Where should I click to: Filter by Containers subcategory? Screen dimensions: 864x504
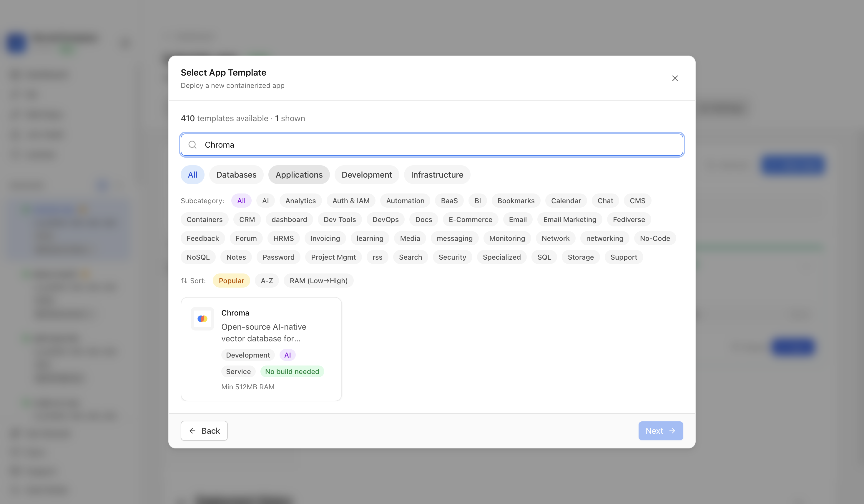(x=204, y=220)
